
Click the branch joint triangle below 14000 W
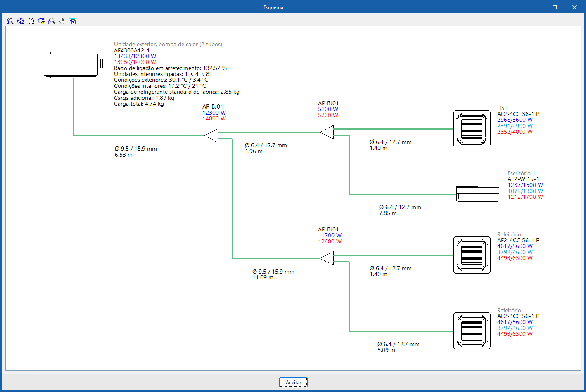click(x=211, y=135)
